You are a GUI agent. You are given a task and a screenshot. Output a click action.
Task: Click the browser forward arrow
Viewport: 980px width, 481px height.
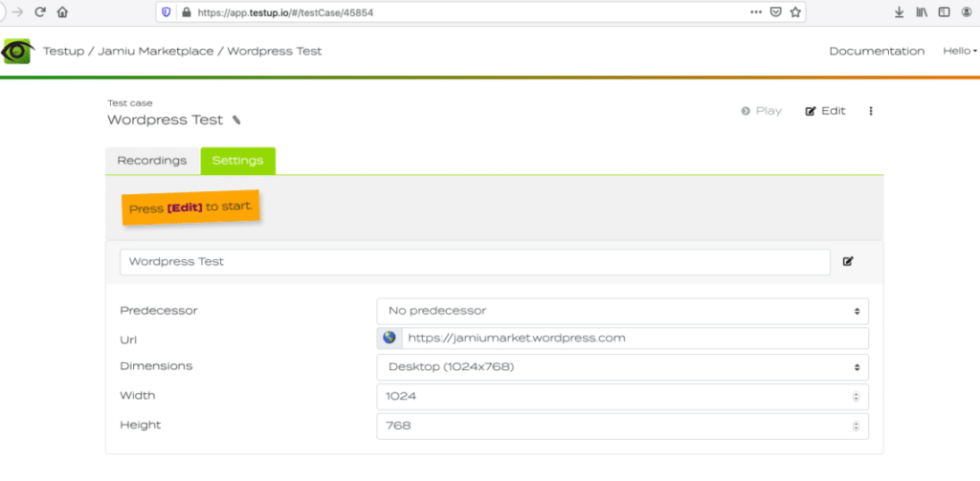(17, 11)
